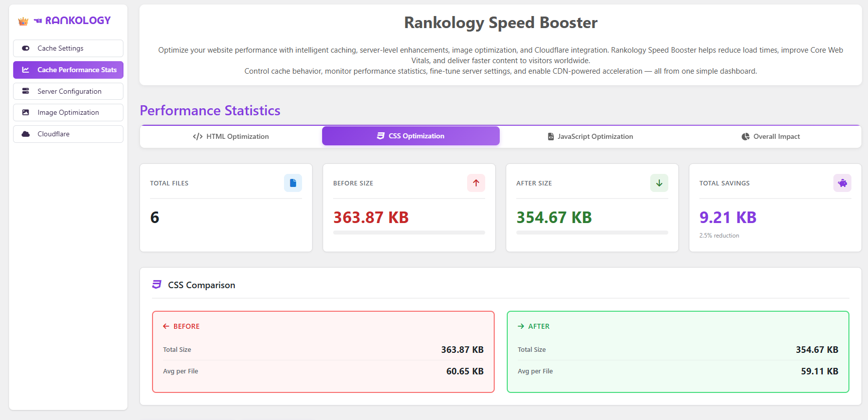The image size is (868, 420).
Task: Click the picture icon beside Image Optimization
Action: pyautogui.click(x=26, y=113)
